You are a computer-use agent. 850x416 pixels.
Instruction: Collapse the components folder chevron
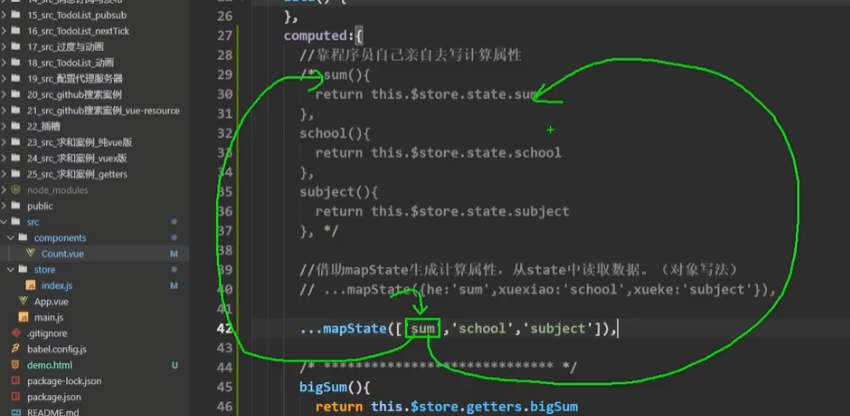click(10, 238)
